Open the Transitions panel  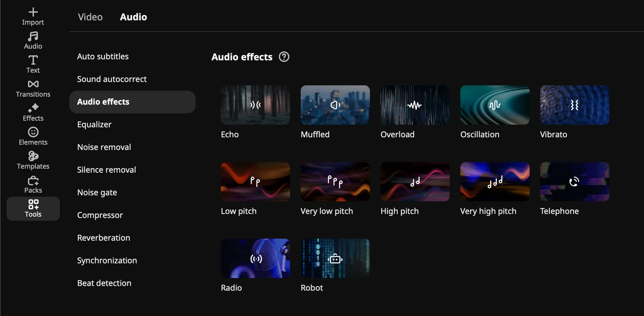pyautogui.click(x=33, y=88)
